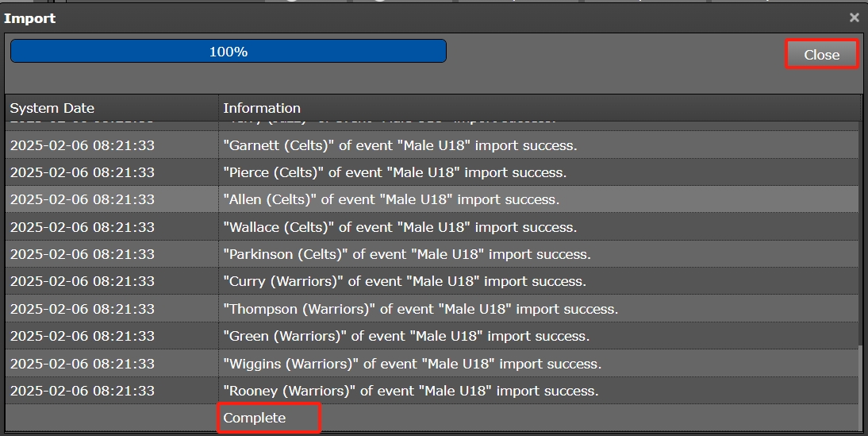Image resolution: width=868 pixels, height=436 pixels.
Task: Click the Close button
Action: [821, 55]
